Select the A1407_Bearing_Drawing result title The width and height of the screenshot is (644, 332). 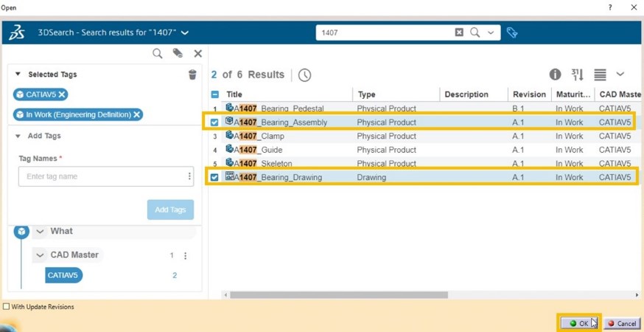coord(278,177)
